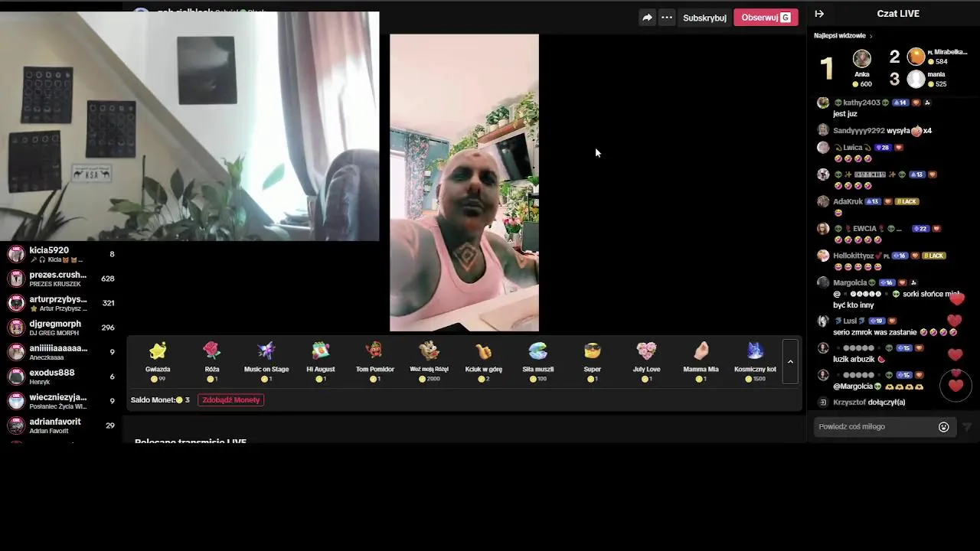Open the emoji picker in chat
This screenshot has width=980, height=551.
point(943,427)
